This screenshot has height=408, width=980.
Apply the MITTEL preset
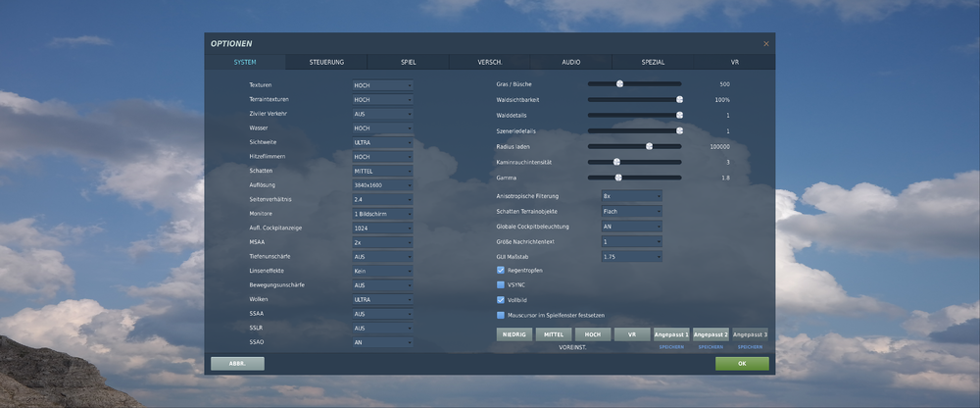tap(554, 334)
